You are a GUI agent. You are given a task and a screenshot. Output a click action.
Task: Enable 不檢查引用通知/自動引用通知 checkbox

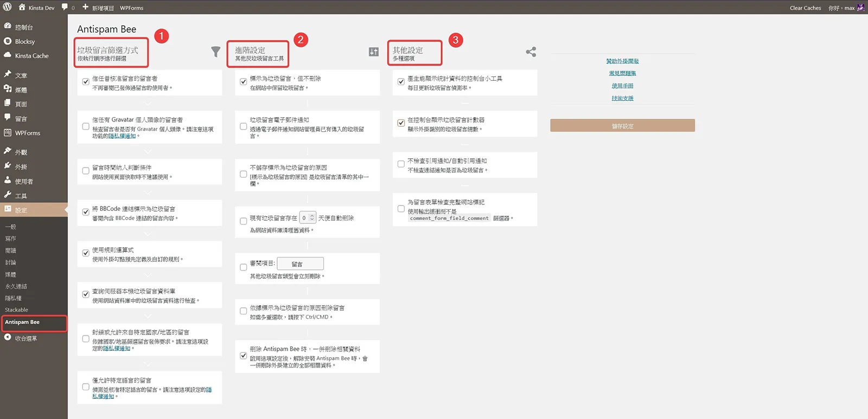pyautogui.click(x=401, y=164)
